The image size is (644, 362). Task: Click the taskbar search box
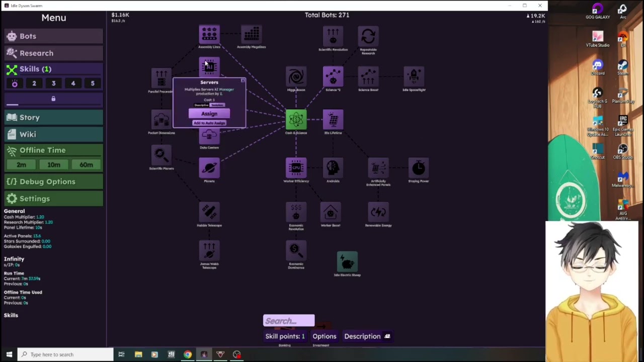[x=66, y=354]
